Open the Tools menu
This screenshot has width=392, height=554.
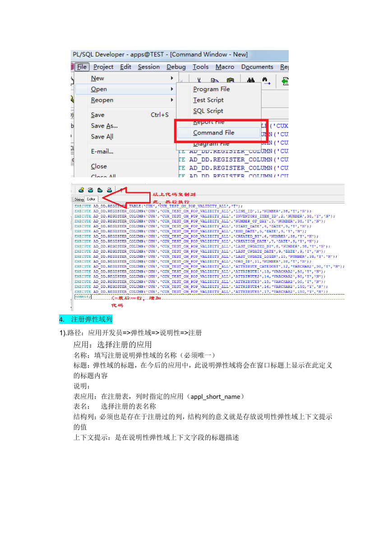[201, 67]
